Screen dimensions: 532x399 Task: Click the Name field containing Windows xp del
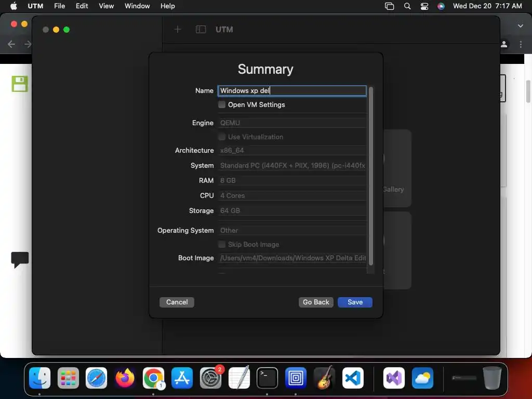click(292, 90)
